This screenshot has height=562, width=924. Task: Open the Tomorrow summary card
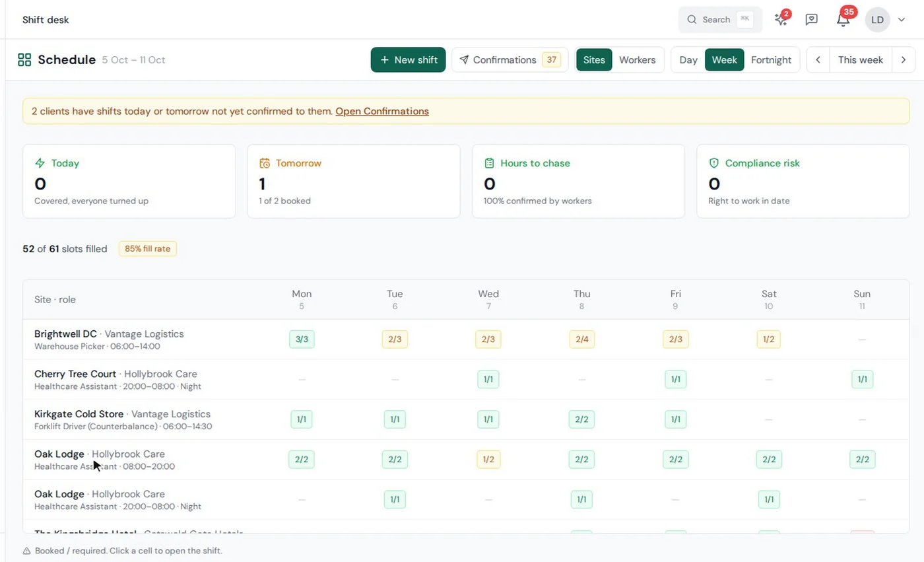coord(354,182)
